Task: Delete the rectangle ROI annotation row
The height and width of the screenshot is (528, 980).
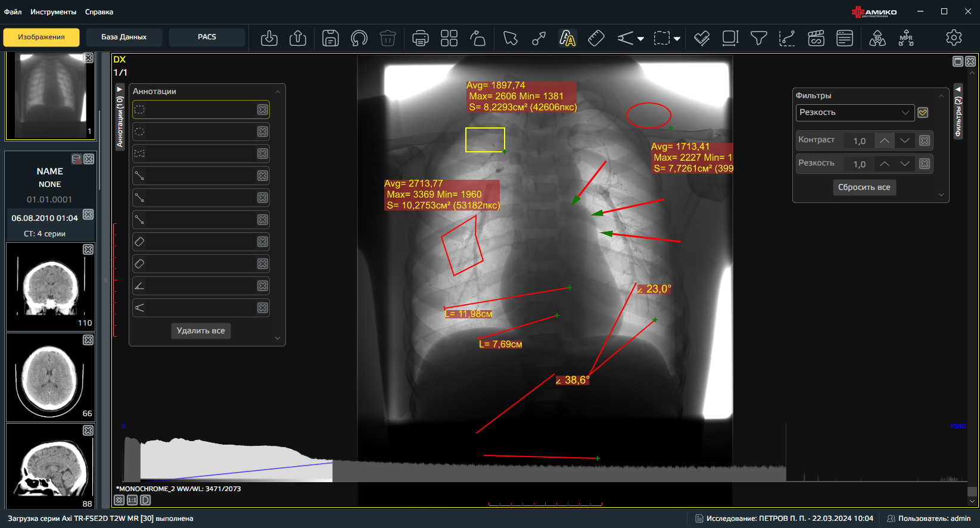Action: (263, 110)
